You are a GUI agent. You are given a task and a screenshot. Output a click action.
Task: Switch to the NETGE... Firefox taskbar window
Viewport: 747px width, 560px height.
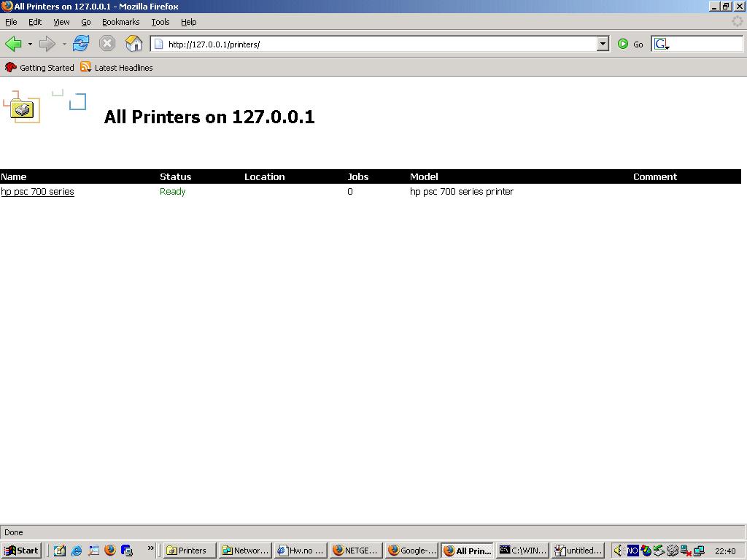pos(356,551)
